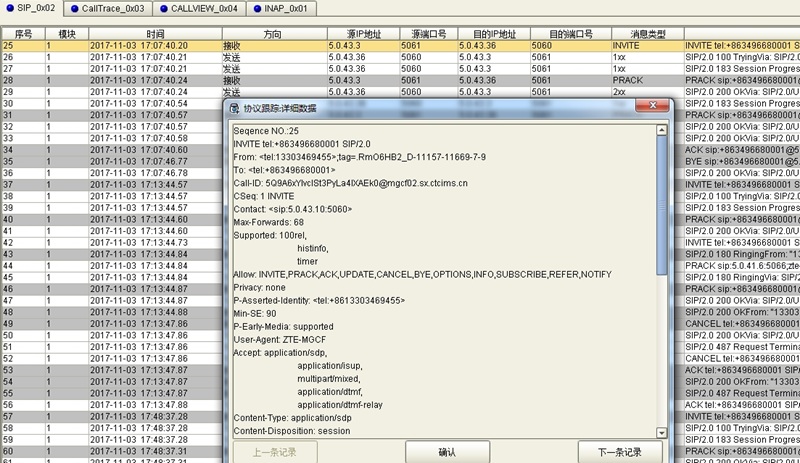This screenshot has width=800, height=463.
Task: Sort by the 源IP地址 column header
Action: click(363, 34)
